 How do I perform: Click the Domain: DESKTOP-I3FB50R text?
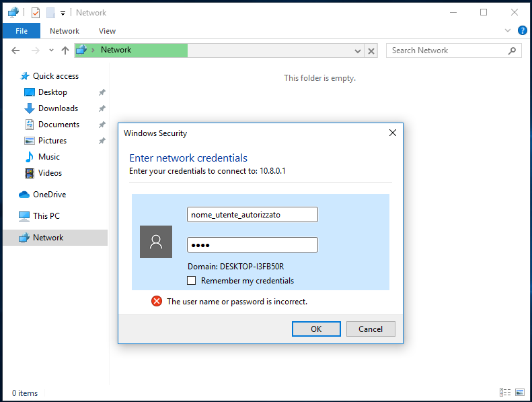236,267
